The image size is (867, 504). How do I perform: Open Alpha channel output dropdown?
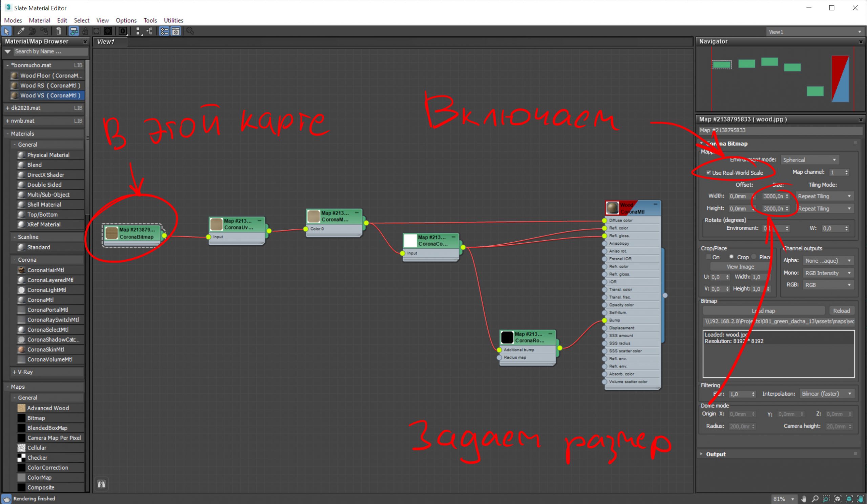click(x=828, y=261)
